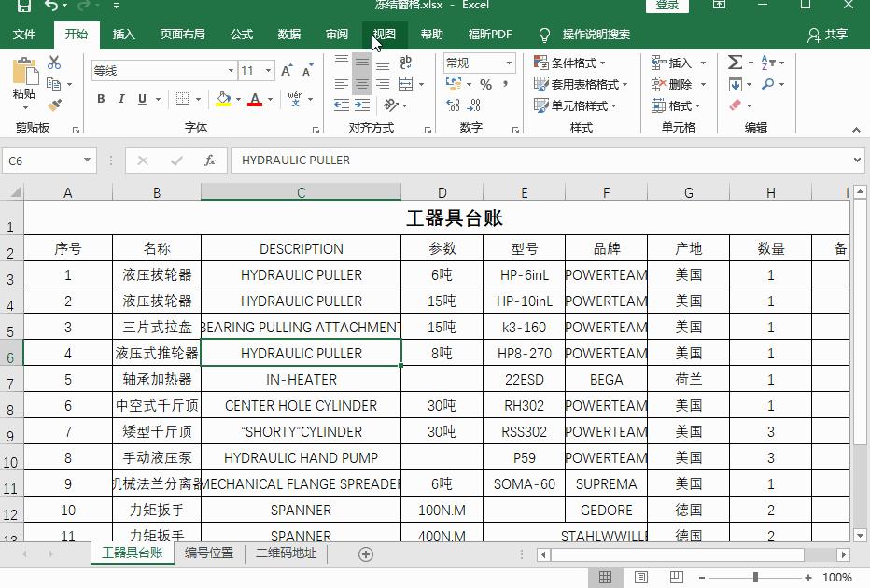
Task: Apply underline using the U icon
Action: pyautogui.click(x=142, y=98)
